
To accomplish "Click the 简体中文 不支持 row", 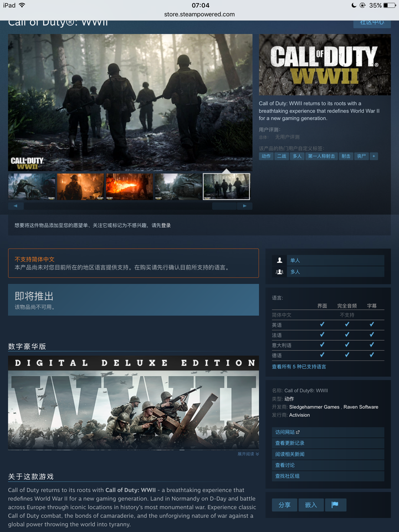I will [328, 315].
